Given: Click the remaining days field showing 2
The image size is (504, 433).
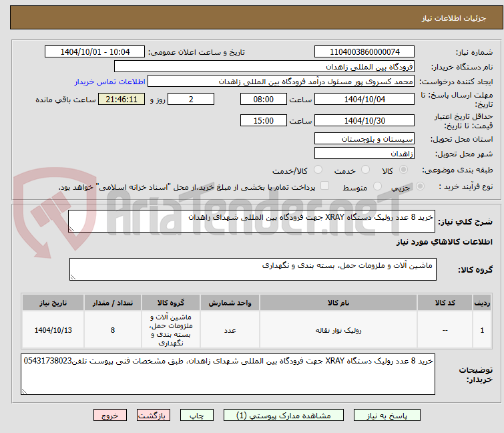Looking at the screenshot, I should click(191, 99).
